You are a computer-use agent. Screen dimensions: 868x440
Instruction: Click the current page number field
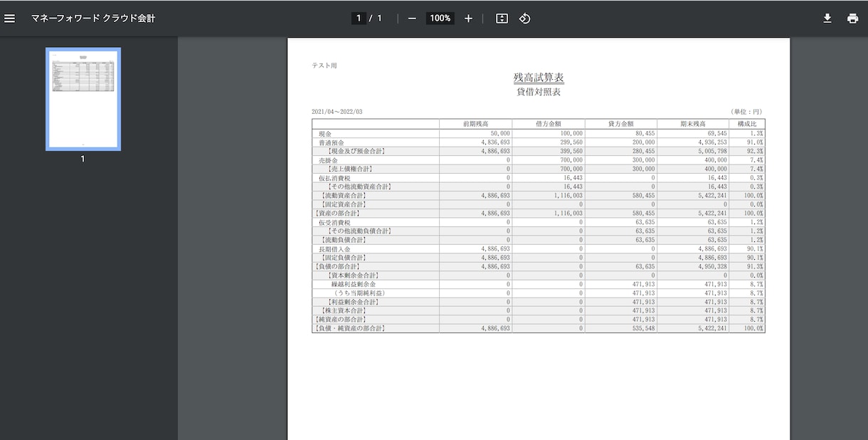pyautogui.click(x=359, y=19)
